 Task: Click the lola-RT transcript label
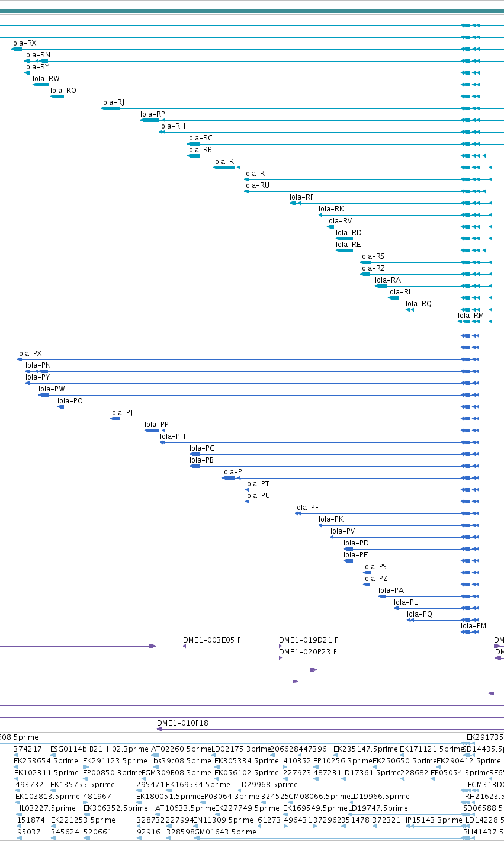(256, 174)
